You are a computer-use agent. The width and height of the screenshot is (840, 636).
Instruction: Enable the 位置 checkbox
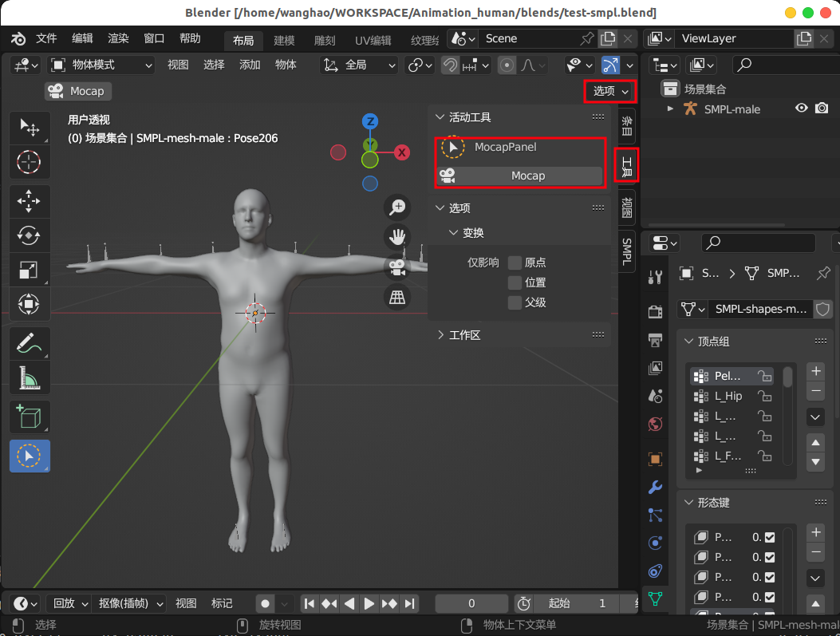(515, 282)
